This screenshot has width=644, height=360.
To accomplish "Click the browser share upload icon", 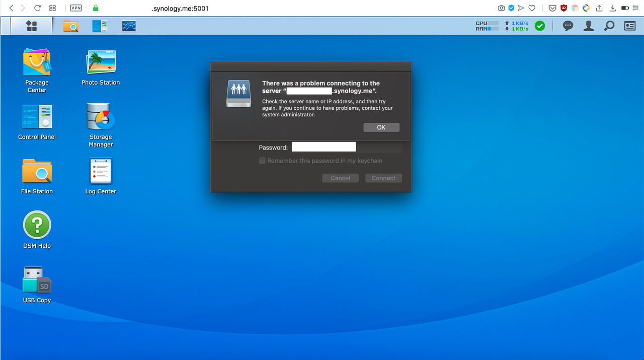I will point(599,8).
